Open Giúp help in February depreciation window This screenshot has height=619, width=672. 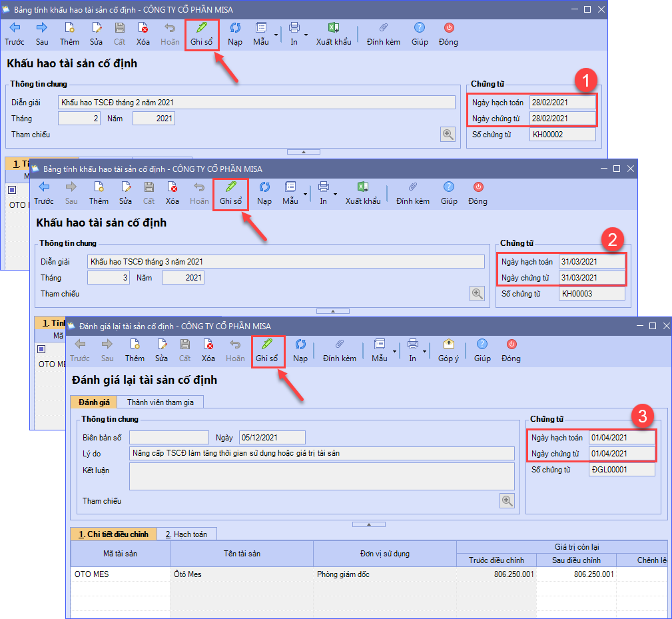coord(420,34)
